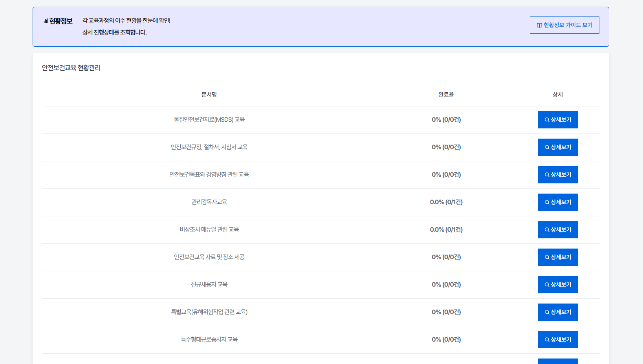Click the 상세 column header
Viewport: 643px width, 364px height.
pos(557,95)
